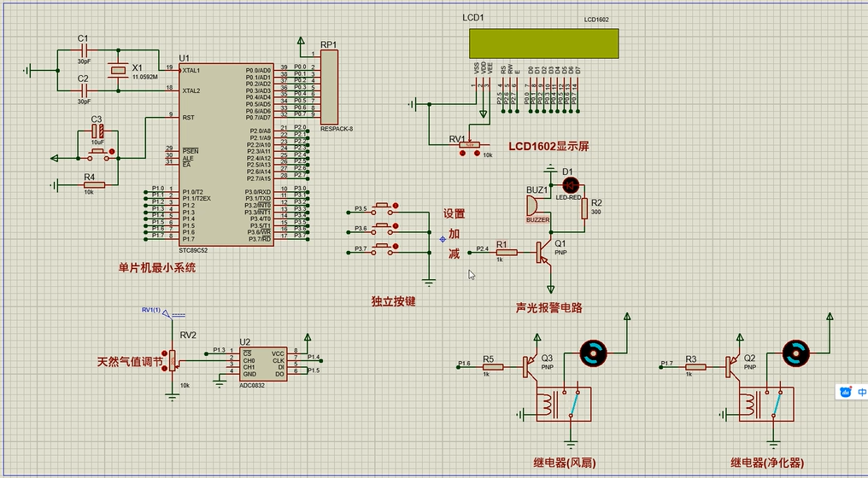Adjust the RV2 natural gas potentiometer
Screen dimensions: 868x478
[173, 361]
